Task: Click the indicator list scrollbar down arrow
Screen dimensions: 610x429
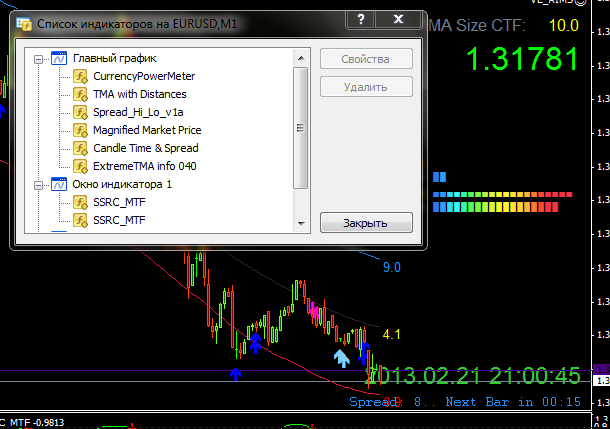Action: click(x=301, y=224)
